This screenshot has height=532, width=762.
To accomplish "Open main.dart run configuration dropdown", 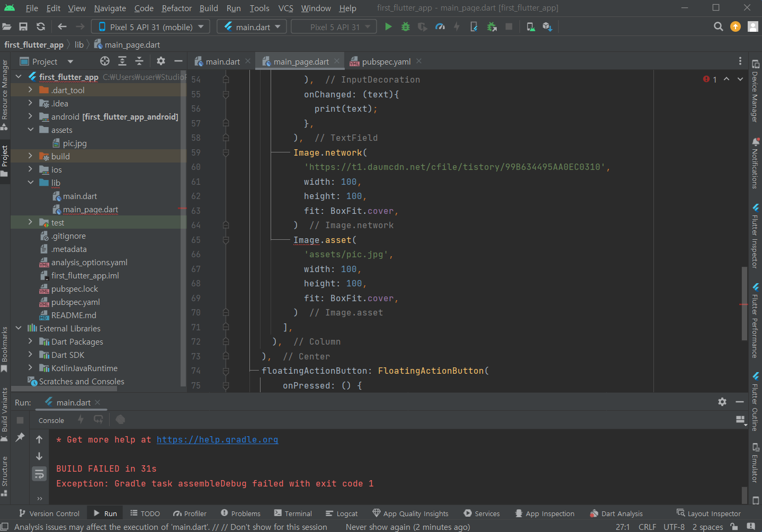I will [252, 27].
